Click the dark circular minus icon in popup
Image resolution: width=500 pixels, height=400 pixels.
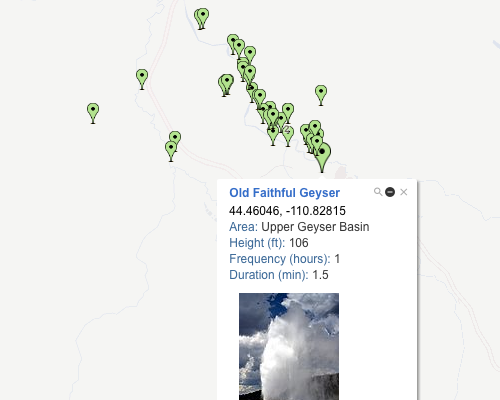point(390,192)
